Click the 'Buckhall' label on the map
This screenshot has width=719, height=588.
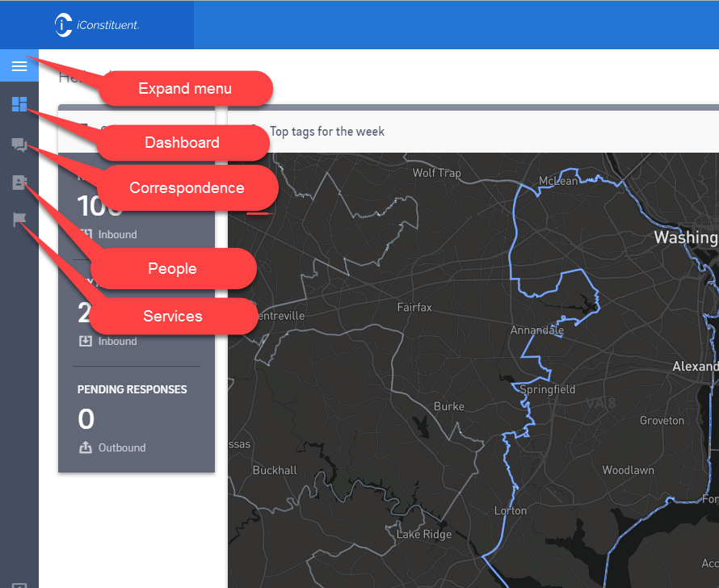(x=275, y=470)
